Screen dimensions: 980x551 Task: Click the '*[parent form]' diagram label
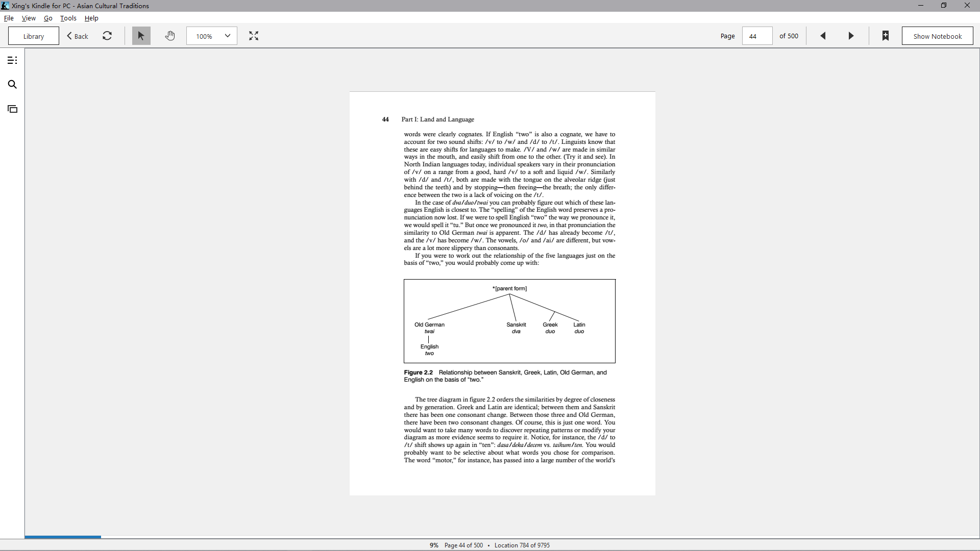(509, 288)
